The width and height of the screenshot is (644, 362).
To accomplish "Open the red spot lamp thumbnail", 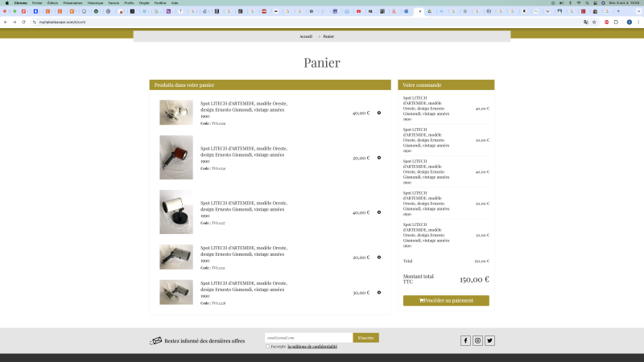I will [x=175, y=157].
